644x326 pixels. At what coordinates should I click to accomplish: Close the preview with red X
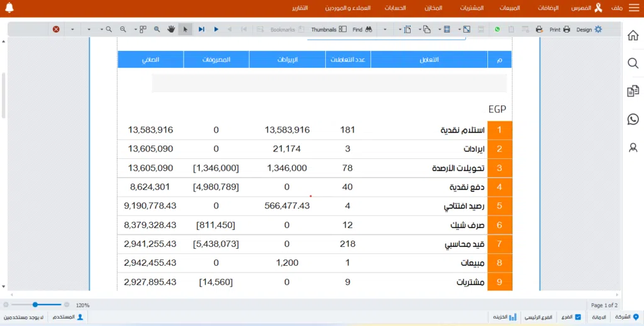[56, 30]
